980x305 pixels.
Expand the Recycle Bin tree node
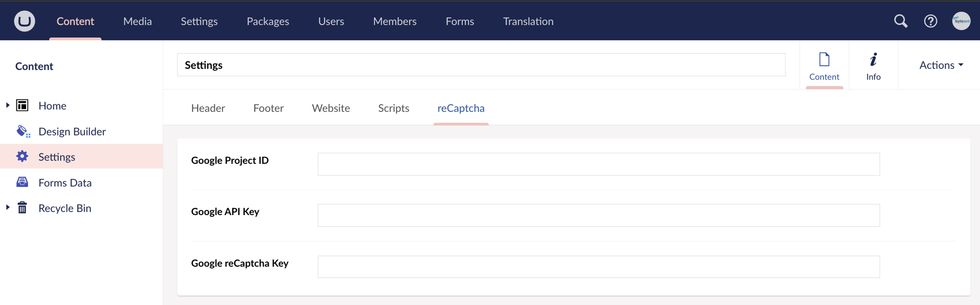click(x=8, y=207)
